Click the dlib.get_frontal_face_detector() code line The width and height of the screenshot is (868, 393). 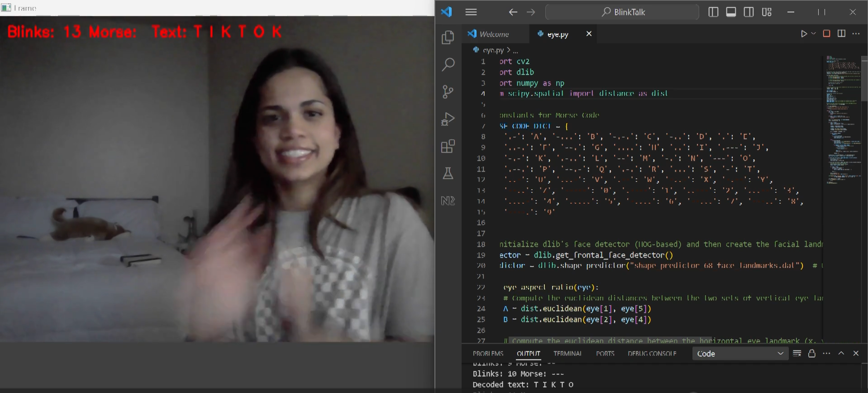(586, 255)
